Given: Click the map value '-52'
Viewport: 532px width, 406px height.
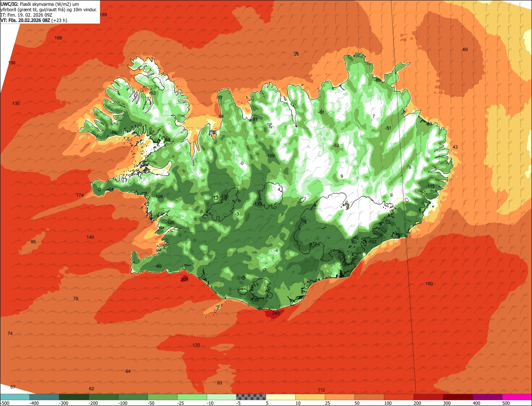Looking at the screenshot, I should click(336, 145).
